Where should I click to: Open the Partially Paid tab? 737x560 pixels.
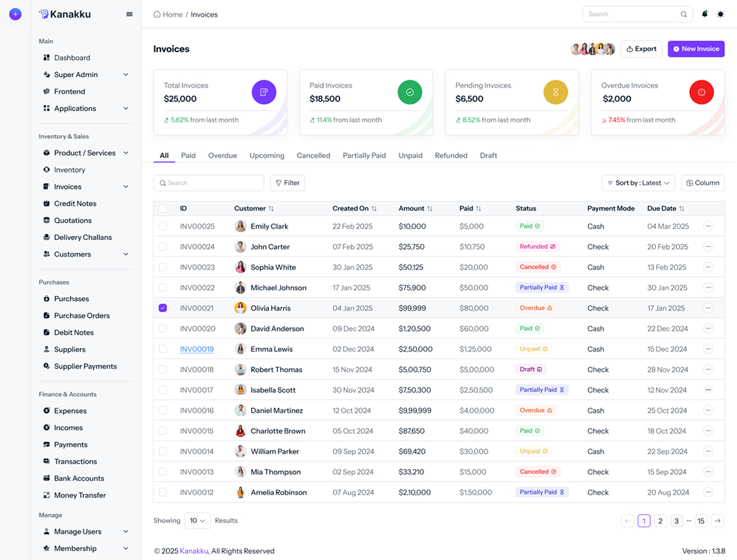point(364,155)
